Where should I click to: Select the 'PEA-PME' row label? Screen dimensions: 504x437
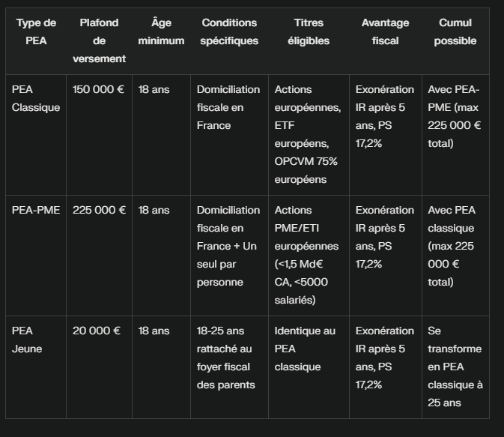tap(36, 256)
